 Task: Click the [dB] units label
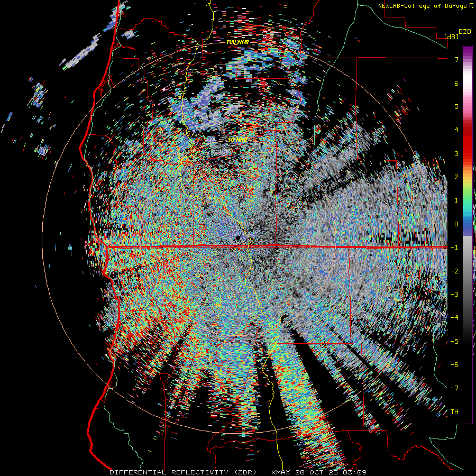(x=452, y=36)
